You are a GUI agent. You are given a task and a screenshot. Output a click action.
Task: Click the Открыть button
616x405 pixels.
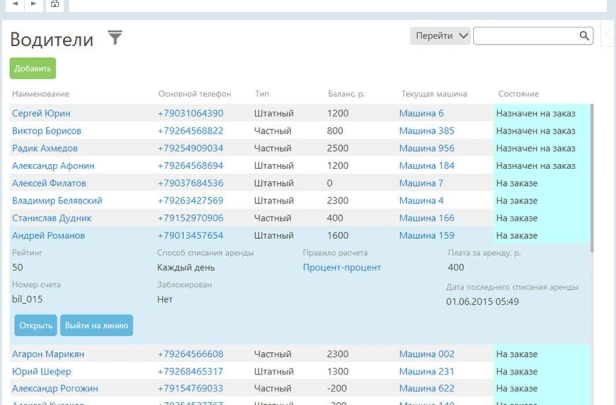point(36,325)
